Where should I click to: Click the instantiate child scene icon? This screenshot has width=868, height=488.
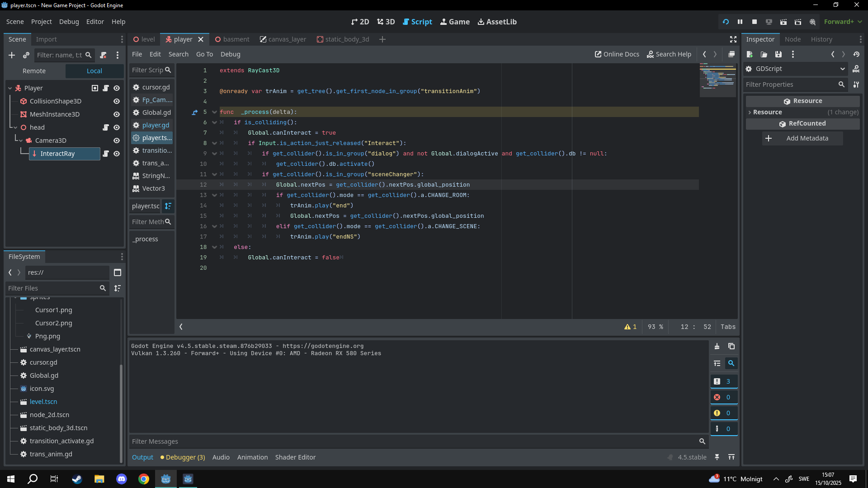coord(26,55)
